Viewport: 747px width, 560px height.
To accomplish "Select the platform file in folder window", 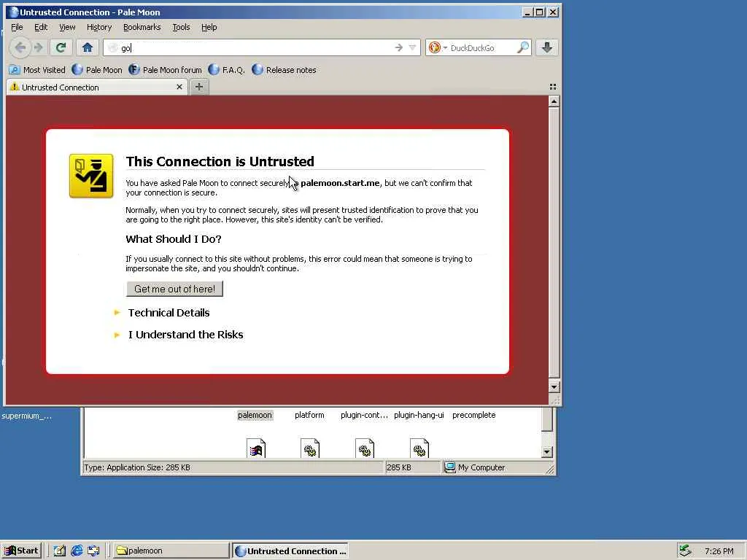I will (x=309, y=415).
